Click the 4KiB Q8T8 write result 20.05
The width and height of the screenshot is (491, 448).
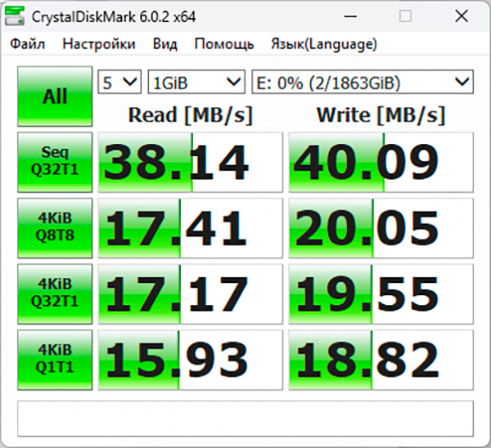(381, 228)
